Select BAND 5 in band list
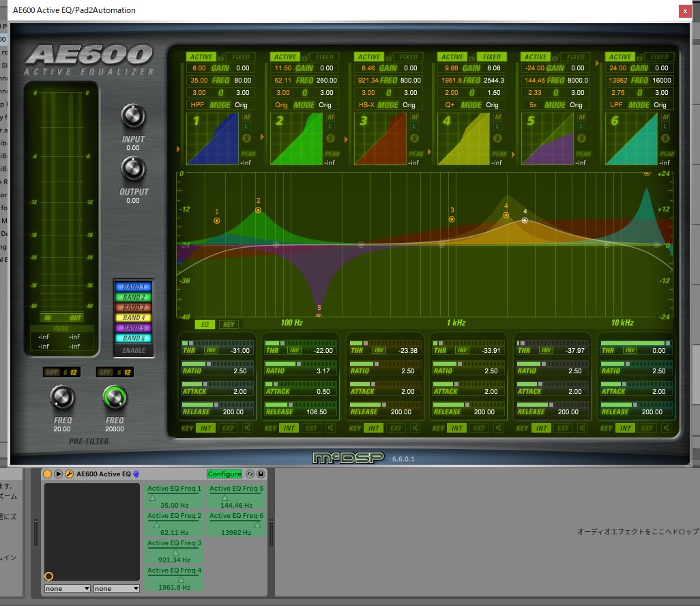Image resolution: width=700 pixels, height=606 pixels. 134,328
